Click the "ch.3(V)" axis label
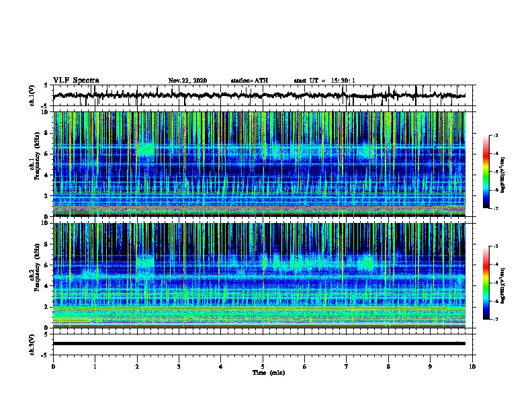Viewport: 532px width, 411px height. pyautogui.click(x=32, y=345)
